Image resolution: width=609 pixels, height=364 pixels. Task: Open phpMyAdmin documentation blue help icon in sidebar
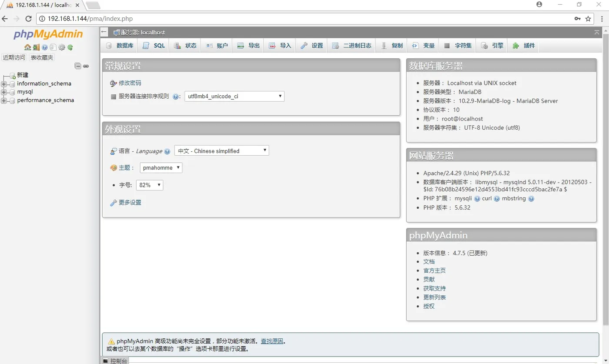point(44,47)
